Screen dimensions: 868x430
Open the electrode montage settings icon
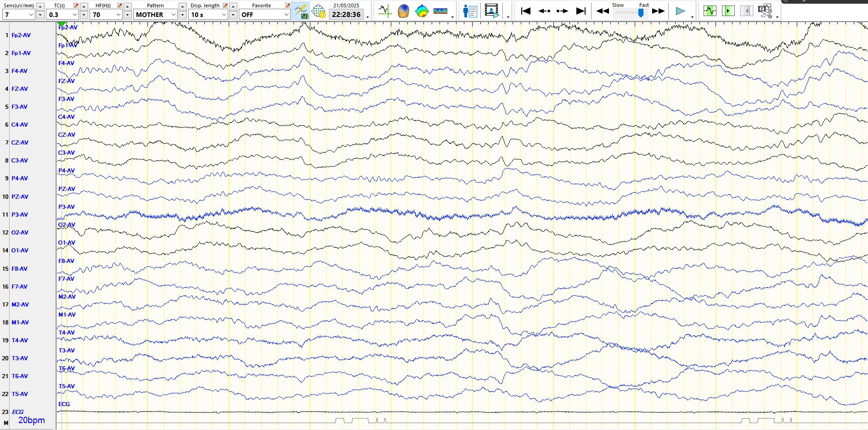(318, 11)
